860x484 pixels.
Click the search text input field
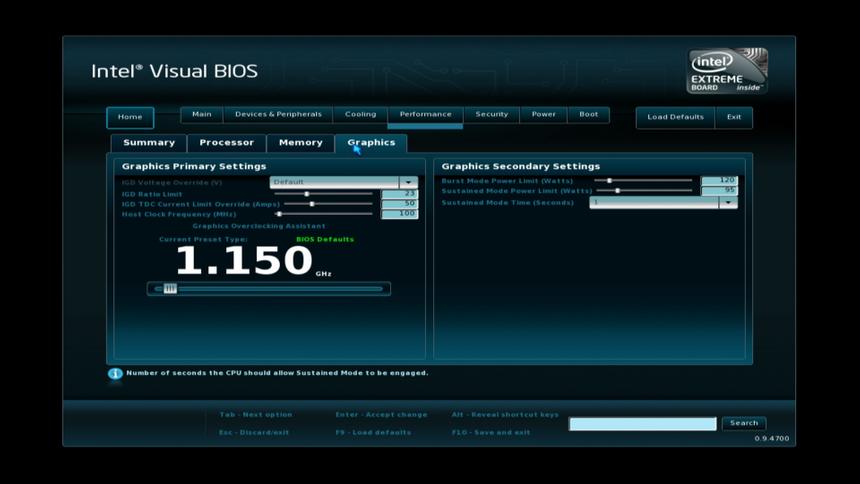[642, 424]
